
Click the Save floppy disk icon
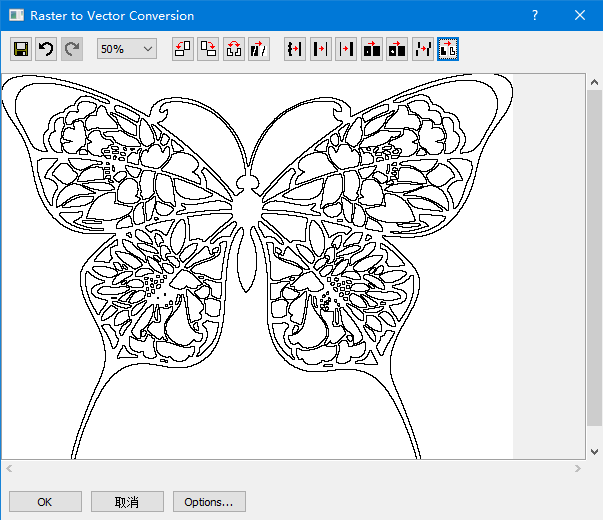pyautogui.click(x=21, y=49)
